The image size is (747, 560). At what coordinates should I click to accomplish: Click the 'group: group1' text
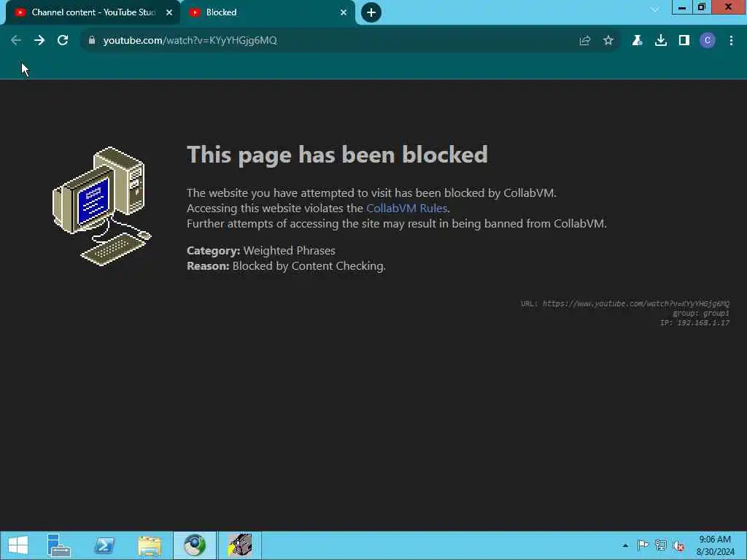tap(701, 314)
